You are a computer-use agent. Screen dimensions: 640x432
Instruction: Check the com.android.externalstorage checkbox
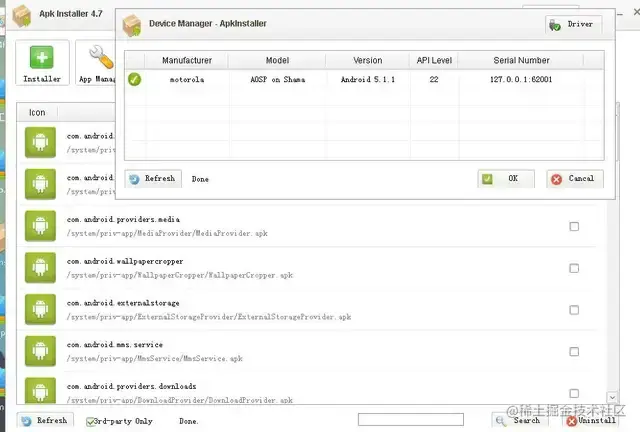pyautogui.click(x=574, y=310)
